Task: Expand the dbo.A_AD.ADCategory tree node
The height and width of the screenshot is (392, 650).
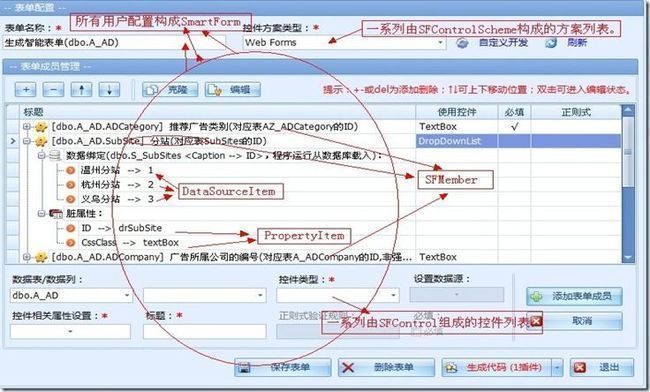Action: [x=27, y=126]
